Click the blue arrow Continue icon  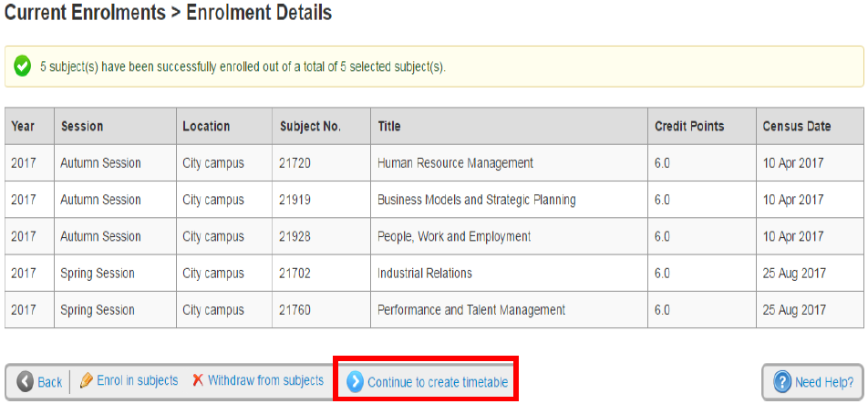tap(355, 382)
